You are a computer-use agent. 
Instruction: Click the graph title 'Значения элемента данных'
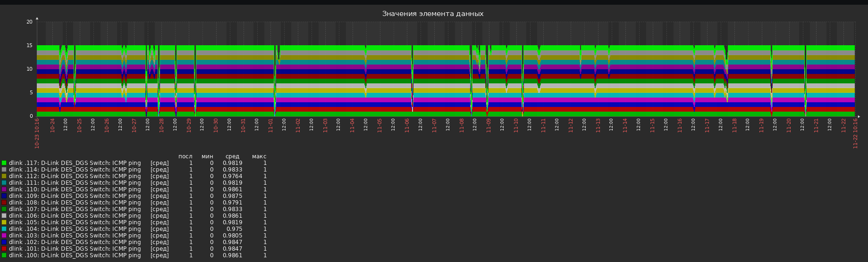pos(433,14)
